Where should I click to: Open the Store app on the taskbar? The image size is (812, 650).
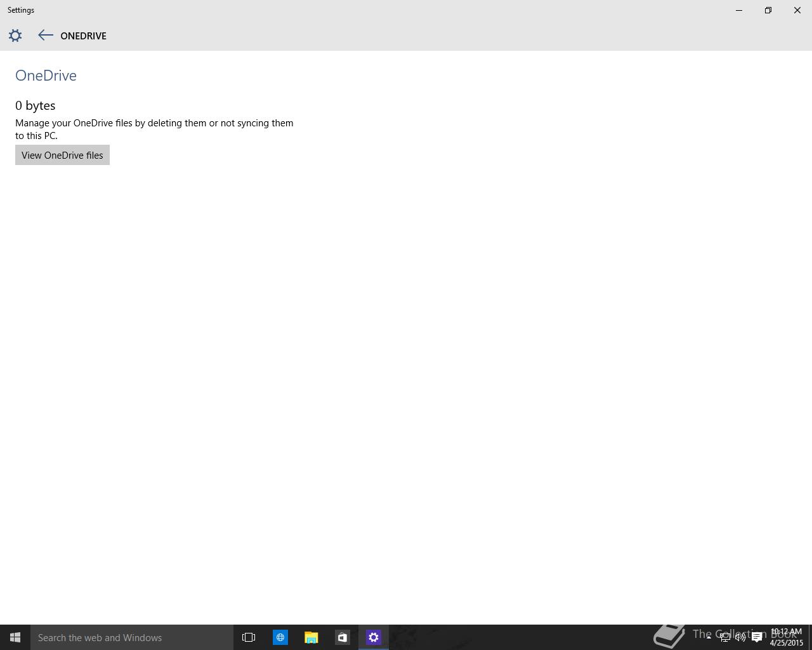point(342,637)
